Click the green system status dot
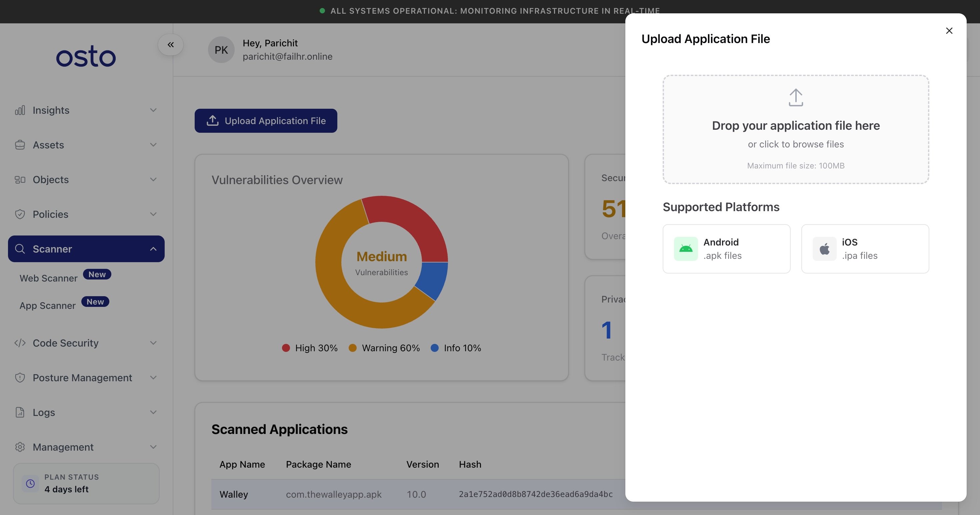980x515 pixels. 322,11
